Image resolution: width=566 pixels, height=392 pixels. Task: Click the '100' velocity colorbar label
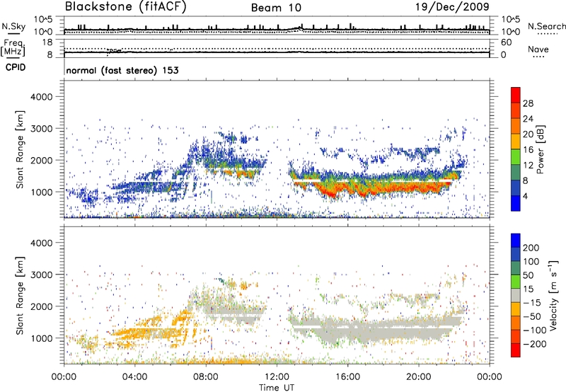coord(531,262)
